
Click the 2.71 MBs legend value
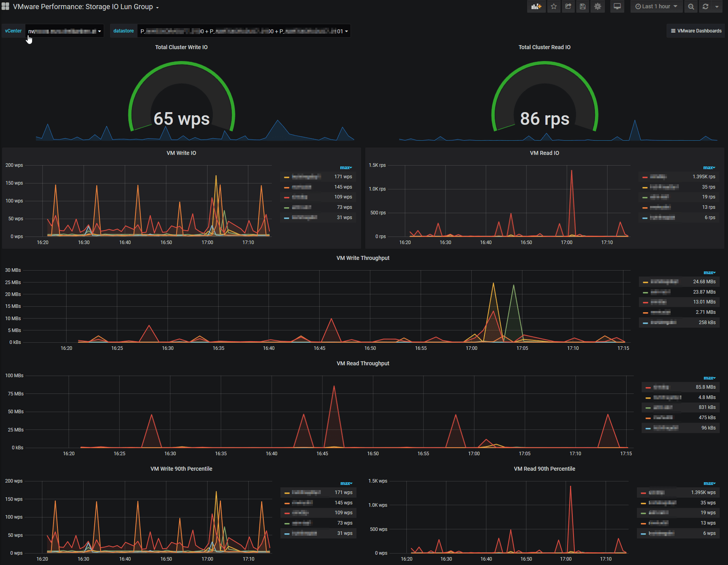(x=705, y=312)
